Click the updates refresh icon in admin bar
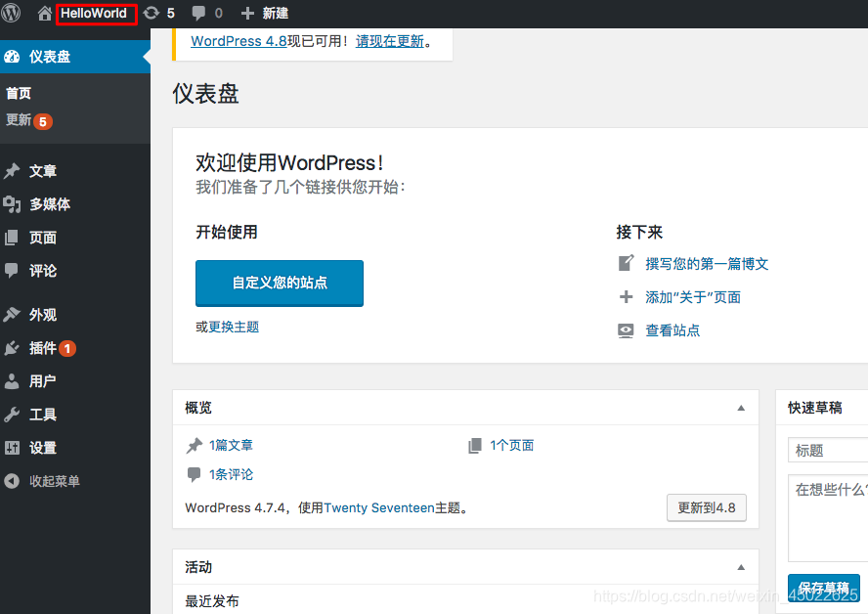 point(152,13)
